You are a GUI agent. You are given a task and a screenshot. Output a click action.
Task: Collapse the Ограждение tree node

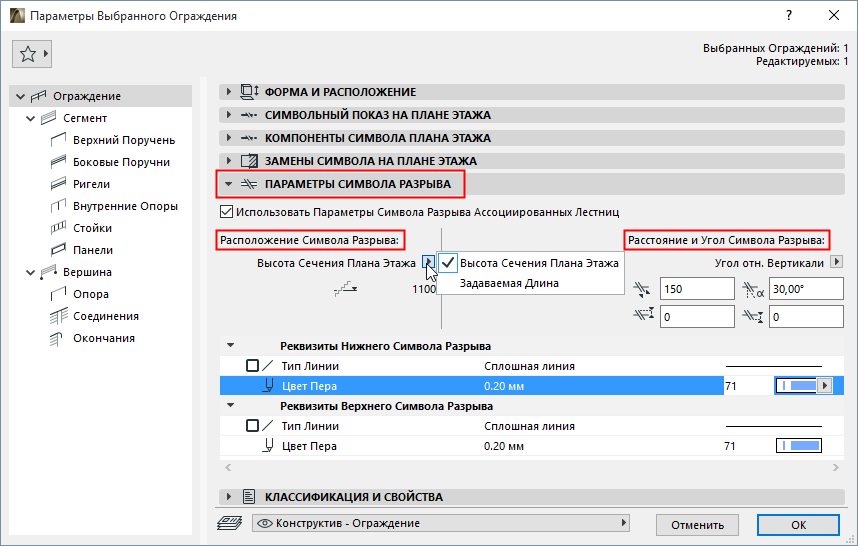(21, 96)
